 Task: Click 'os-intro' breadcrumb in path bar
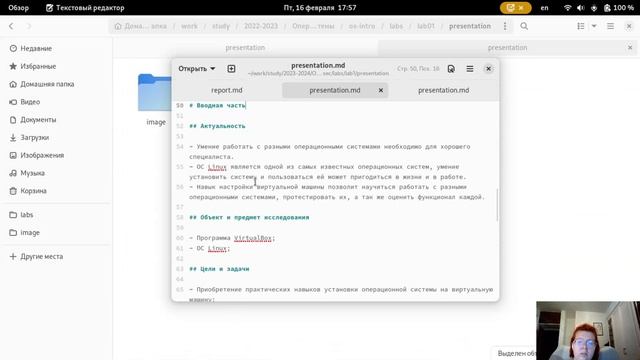[362, 26]
